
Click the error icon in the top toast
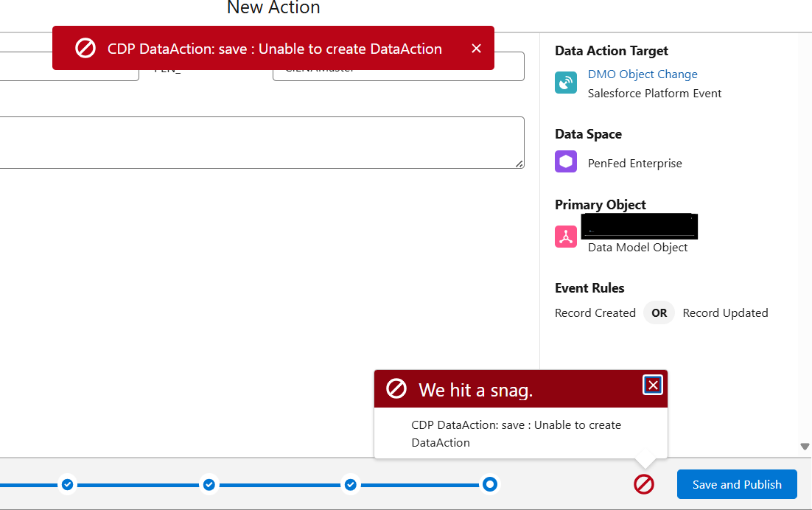coord(85,48)
